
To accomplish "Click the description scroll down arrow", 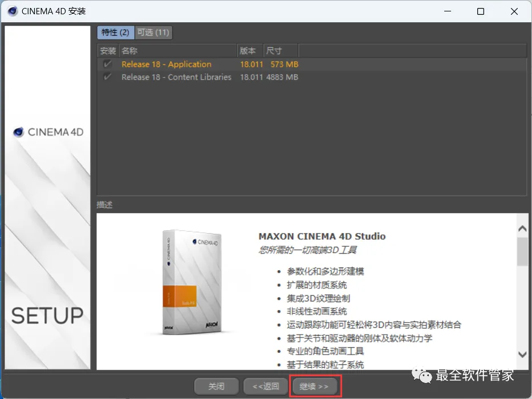I will 522,354.
